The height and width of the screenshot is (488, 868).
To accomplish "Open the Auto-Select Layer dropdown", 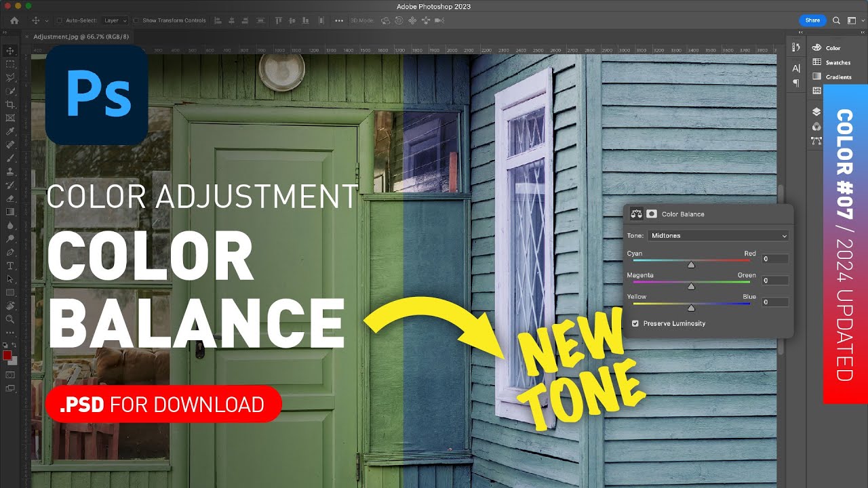I will [x=115, y=20].
